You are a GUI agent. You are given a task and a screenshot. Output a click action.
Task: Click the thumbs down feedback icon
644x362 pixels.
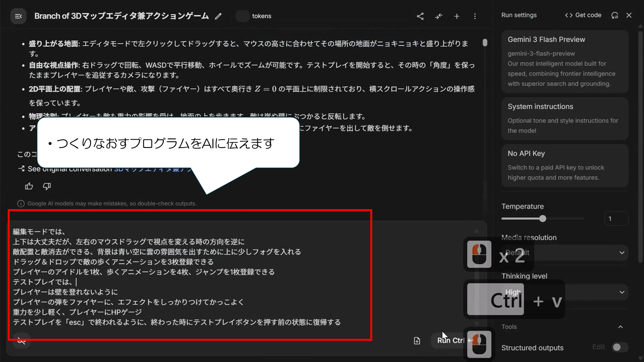[x=47, y=186]
